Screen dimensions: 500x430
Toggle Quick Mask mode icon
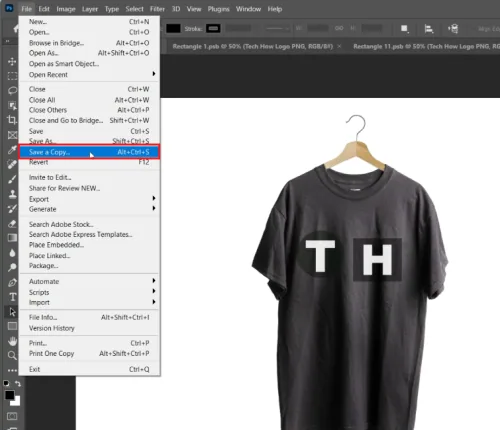click(x=12, y=416)
